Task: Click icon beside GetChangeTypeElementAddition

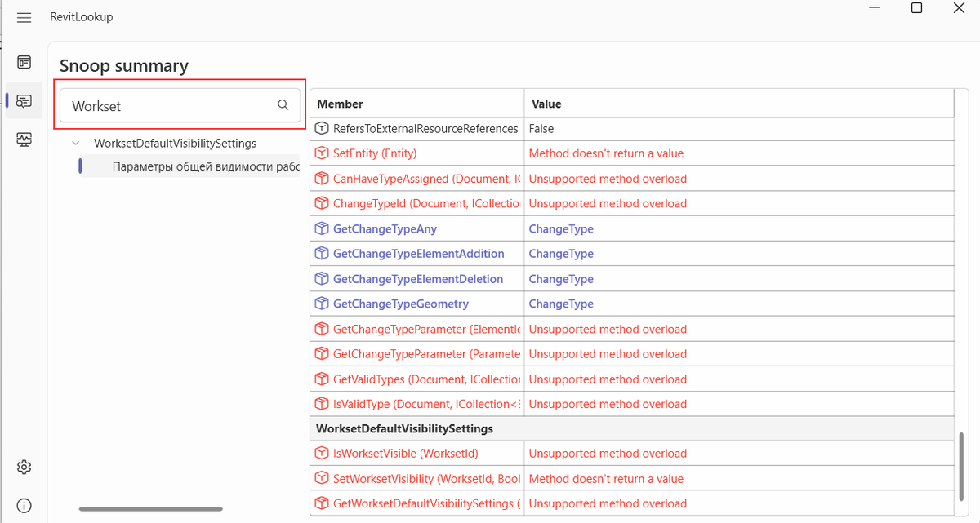Action: (322, 254)
